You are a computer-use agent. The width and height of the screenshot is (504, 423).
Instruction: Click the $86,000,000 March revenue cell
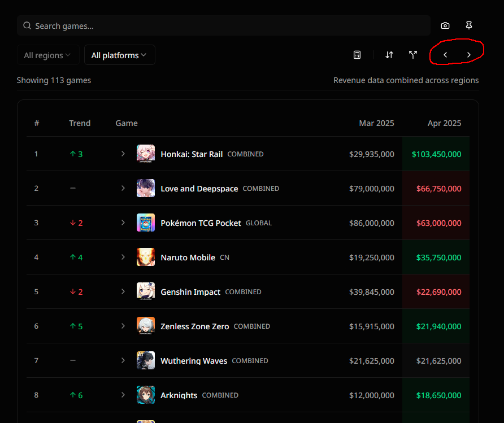[372, 223]
